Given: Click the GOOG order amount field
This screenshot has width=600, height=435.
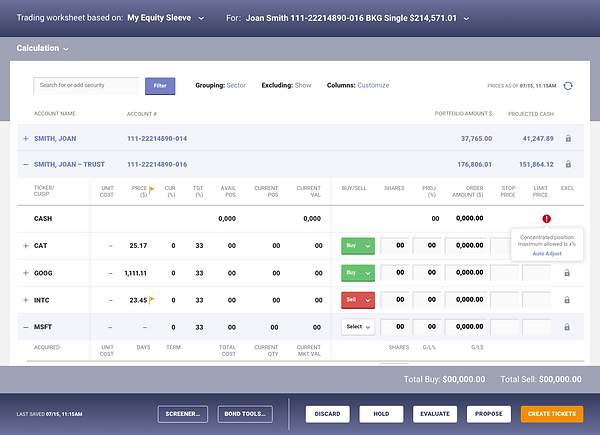Looking at the screenshot, I should pos(466,273).
